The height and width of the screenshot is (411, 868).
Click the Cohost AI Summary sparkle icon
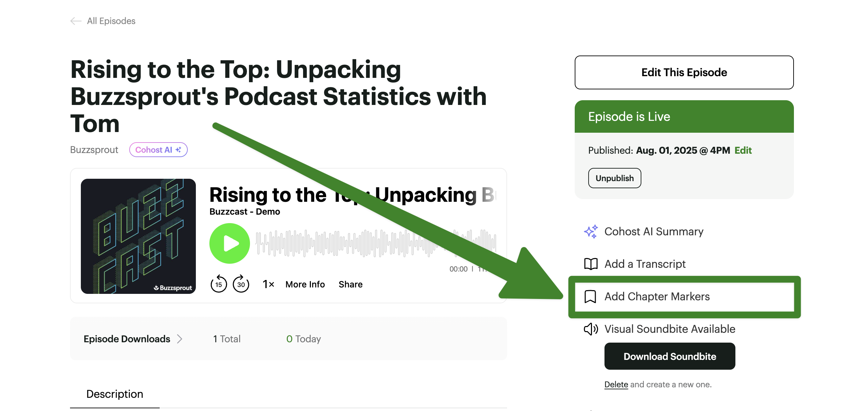(591, 232)
